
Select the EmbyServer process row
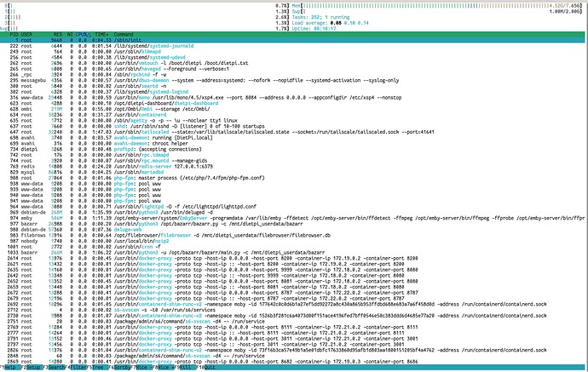[294, 218]
